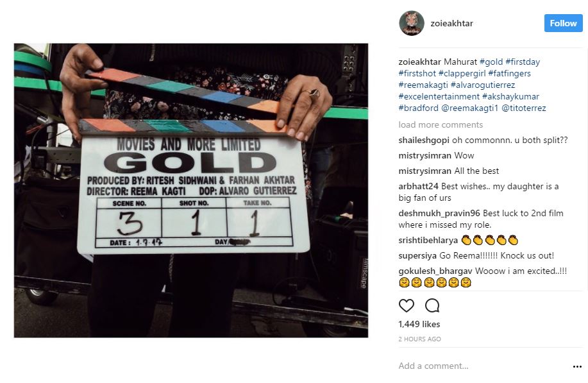The image size is (588, 383).
Task: Like the post with the heart icon
Action: (x=406, y=306)
